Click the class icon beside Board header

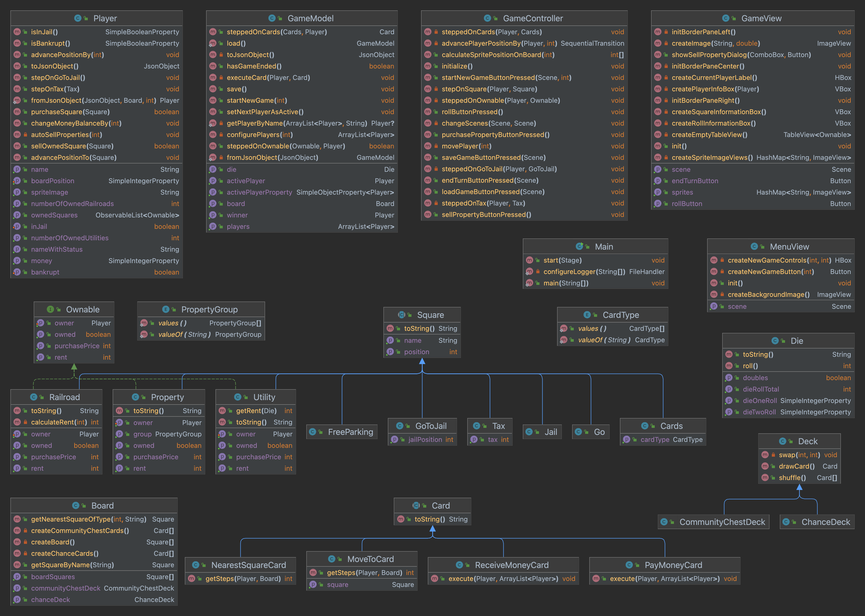[76, 506]
